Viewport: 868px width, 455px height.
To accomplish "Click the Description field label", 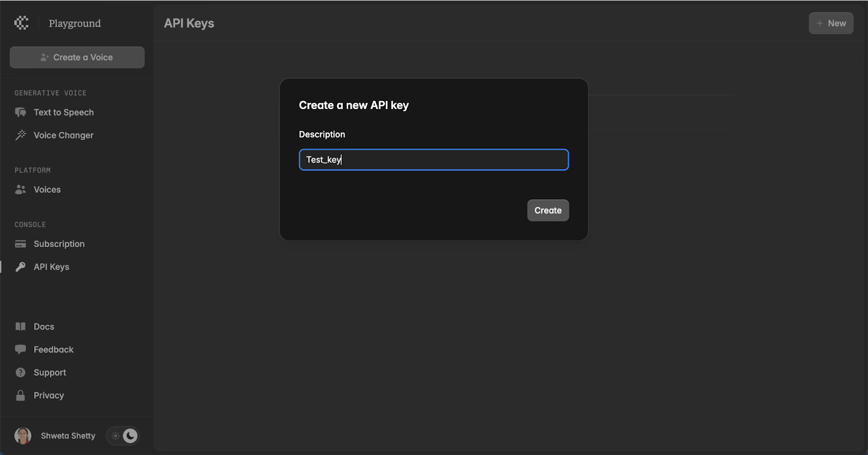I will click(x=322, y=134).
